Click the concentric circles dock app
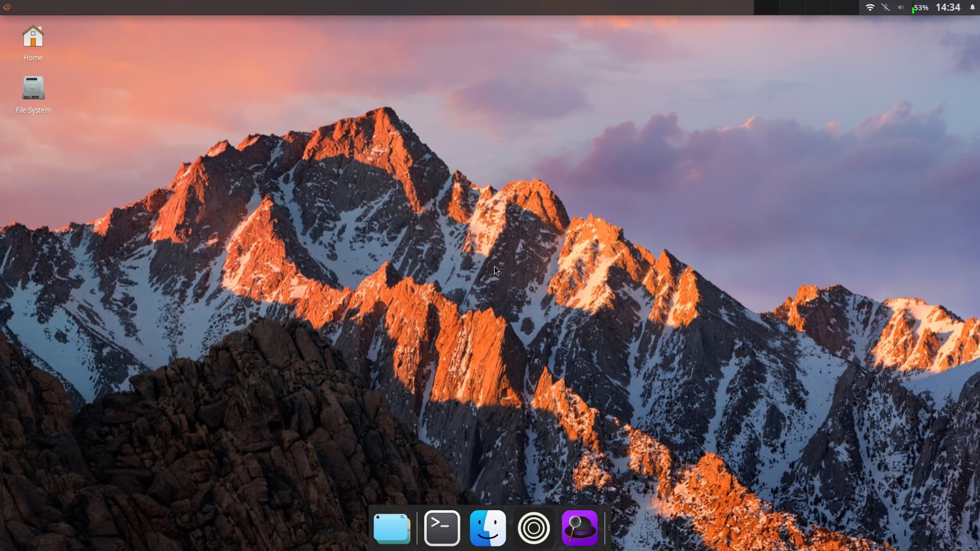 [x=534, y=528]
